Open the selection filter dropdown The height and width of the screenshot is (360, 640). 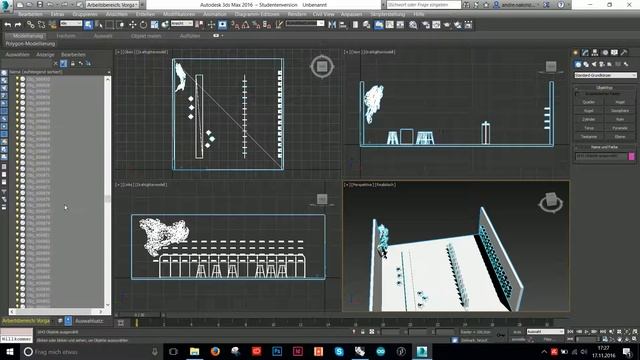(x=71, y=24)
